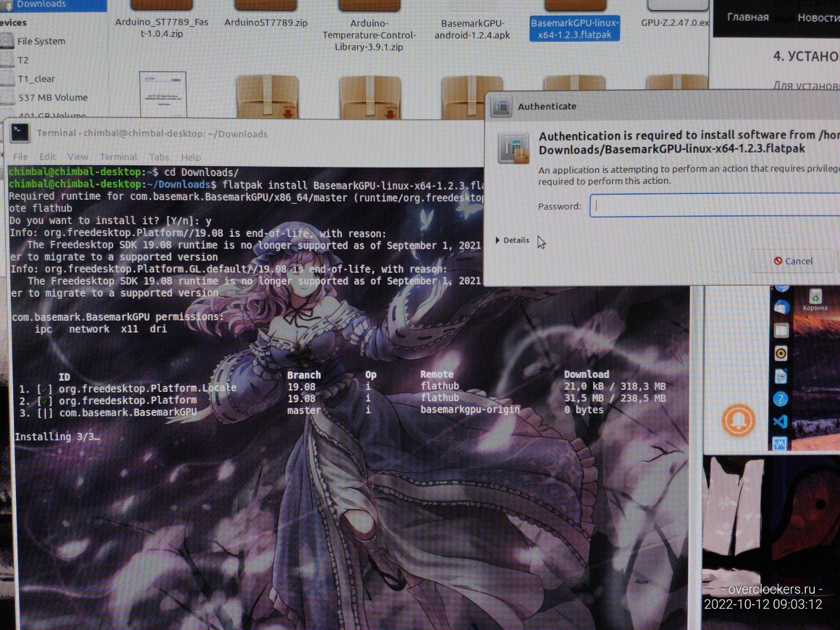Open the System Monitor icon in dock

pyautogui.click(x=781, y=444)
